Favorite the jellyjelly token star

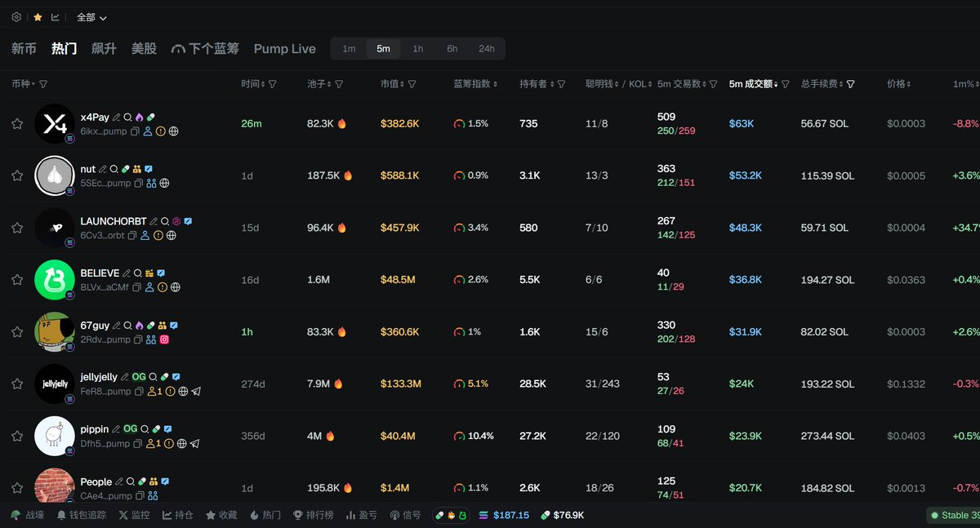click(17, 384)
